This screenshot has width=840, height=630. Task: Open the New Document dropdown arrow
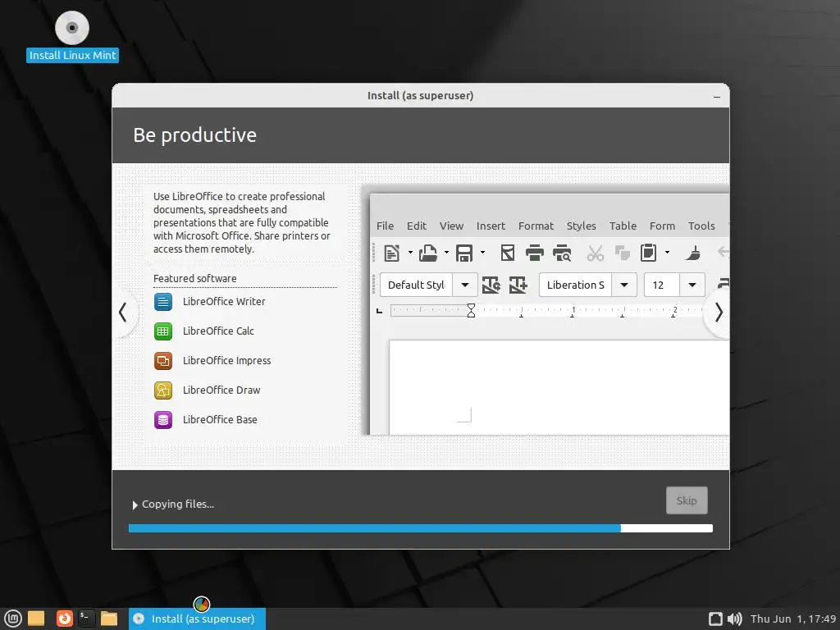click(x=410, y=253)
